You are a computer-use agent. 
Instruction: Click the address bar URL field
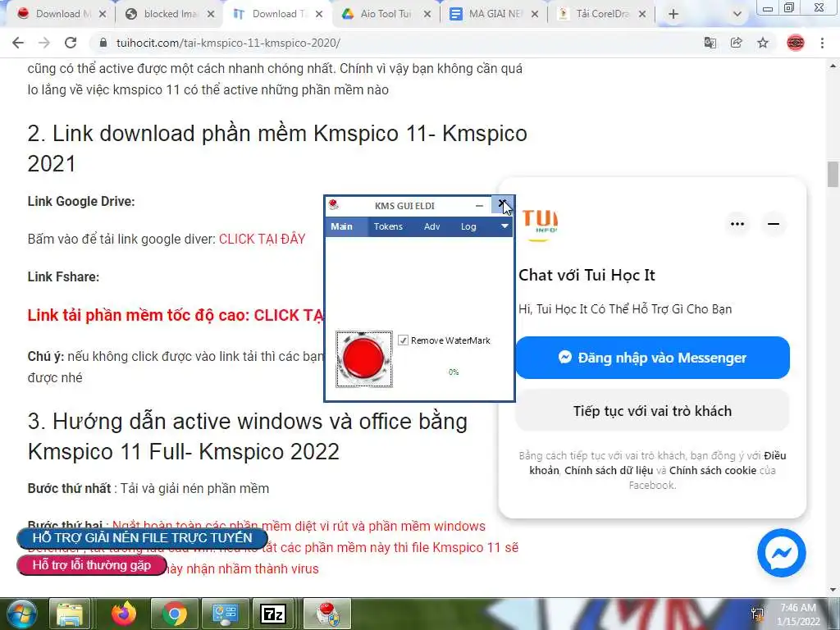pyautogui.click(x=396, y=43)
